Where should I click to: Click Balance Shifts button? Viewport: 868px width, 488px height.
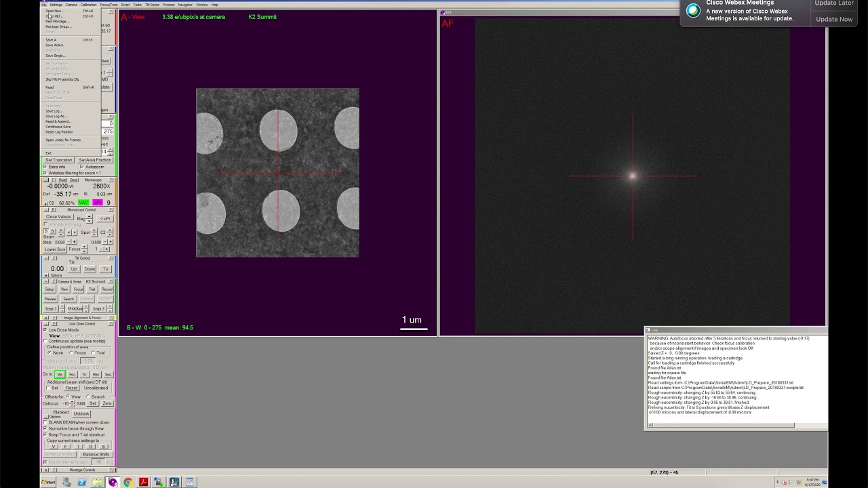(96, 454)
